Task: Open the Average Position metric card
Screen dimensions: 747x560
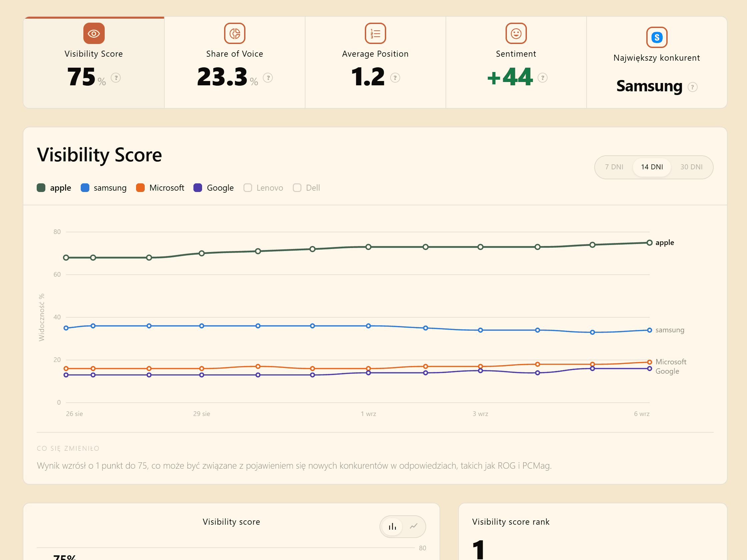Action: [375, 62]
